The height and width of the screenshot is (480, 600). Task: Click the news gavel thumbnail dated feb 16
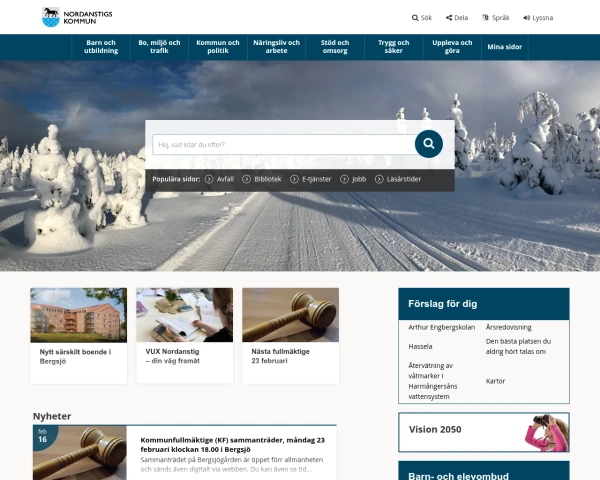[80, 453]
